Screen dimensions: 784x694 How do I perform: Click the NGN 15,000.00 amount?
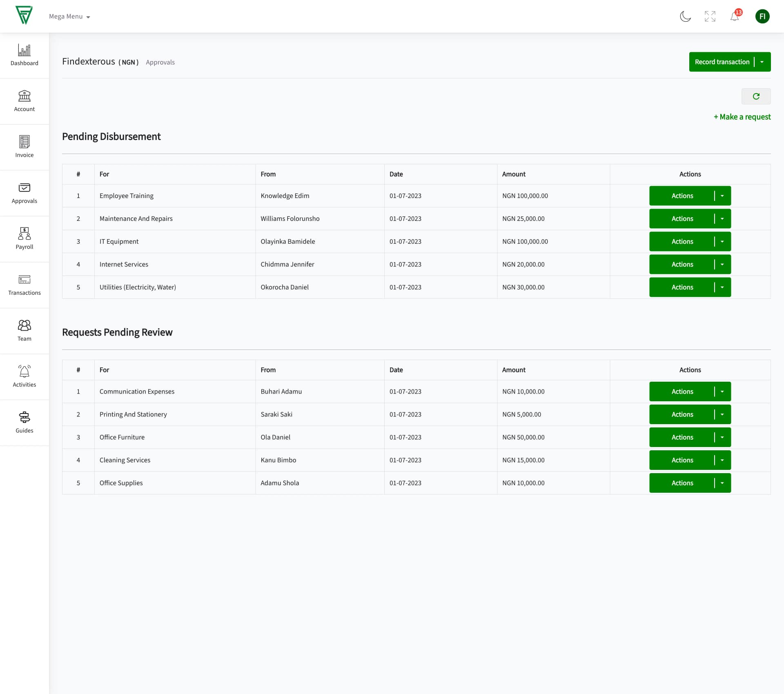[x=523, y=460]
